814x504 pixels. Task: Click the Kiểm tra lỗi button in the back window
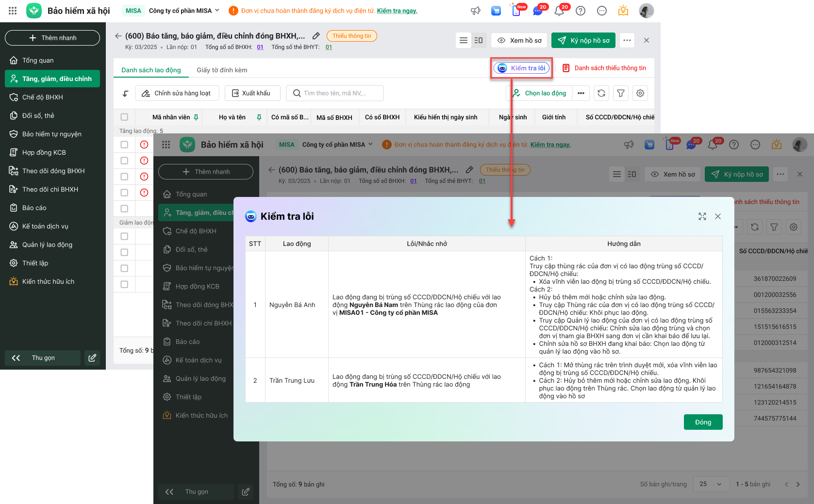[522, 68]
